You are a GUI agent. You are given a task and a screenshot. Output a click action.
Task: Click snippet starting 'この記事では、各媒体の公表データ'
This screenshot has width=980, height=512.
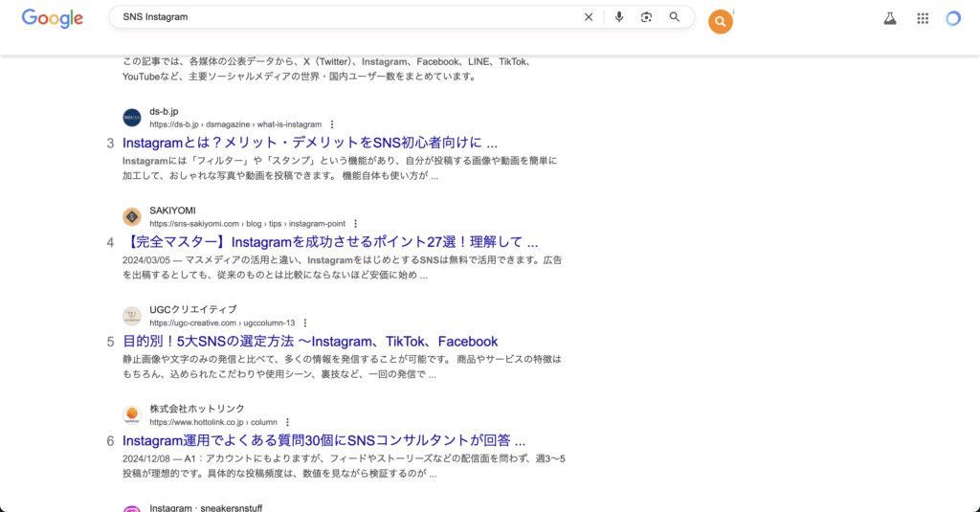click(x=328, y=70)
